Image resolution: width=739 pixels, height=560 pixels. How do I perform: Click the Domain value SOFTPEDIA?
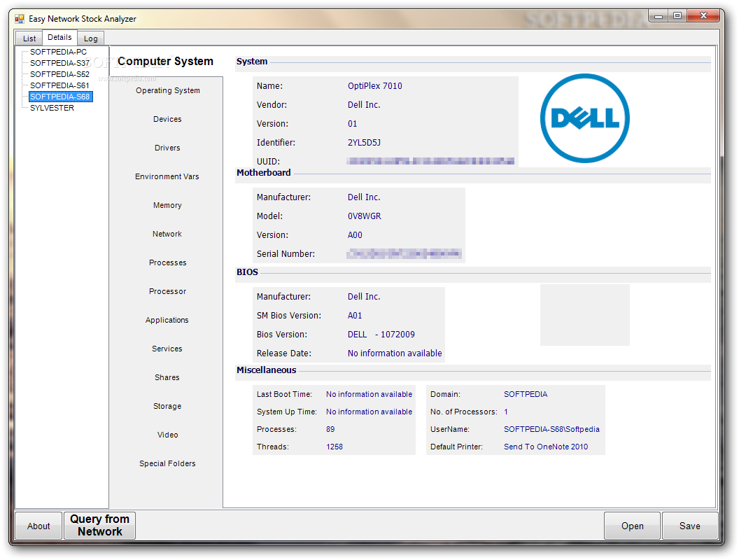[x=526, y=394]
